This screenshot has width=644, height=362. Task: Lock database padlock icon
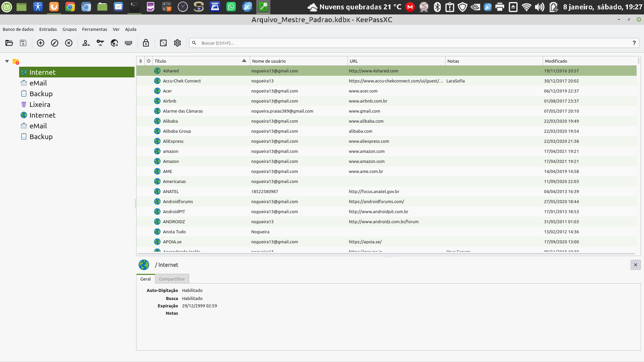click(146, 43)
